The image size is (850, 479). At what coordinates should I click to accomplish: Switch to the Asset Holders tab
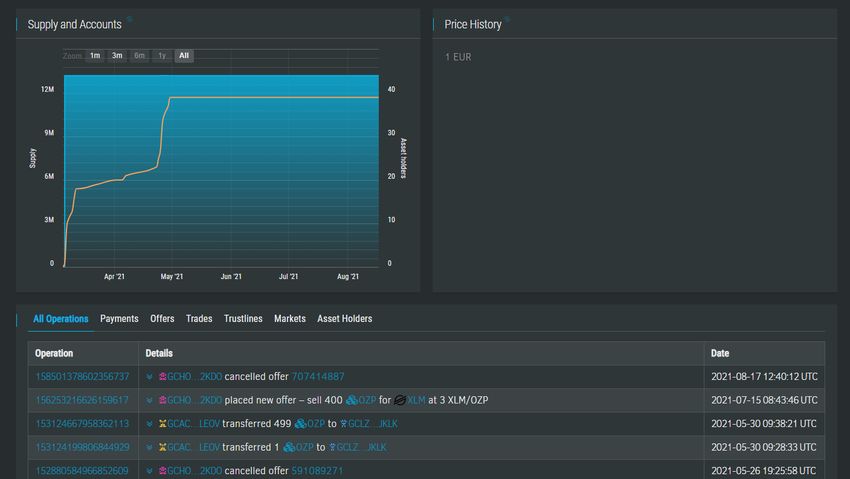tap(345, 319)
